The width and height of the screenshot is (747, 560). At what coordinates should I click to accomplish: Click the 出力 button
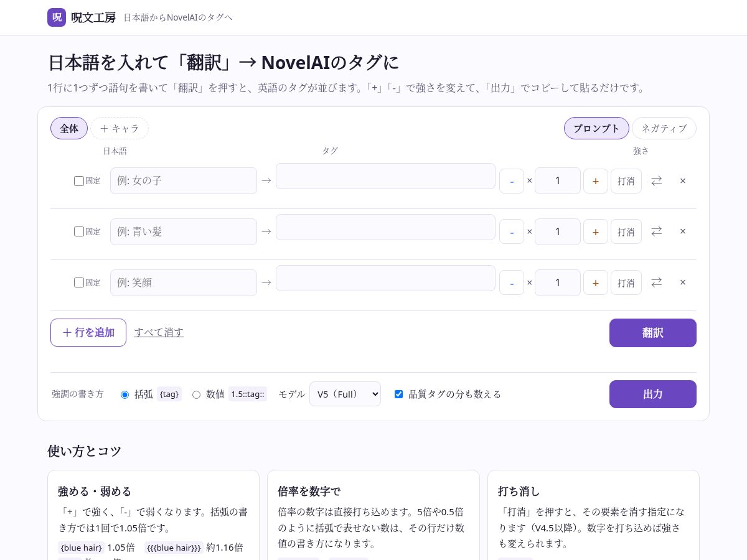653,394
